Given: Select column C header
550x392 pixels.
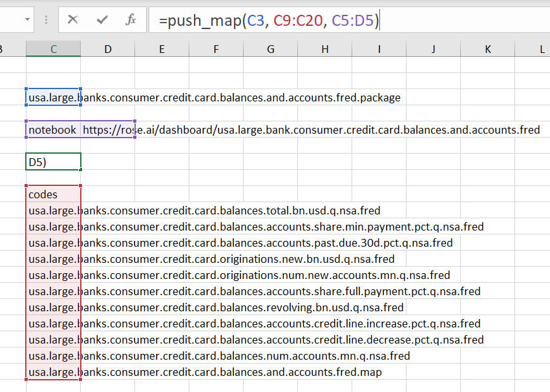Looking at the screenshot, I should [x=53, y=48].
